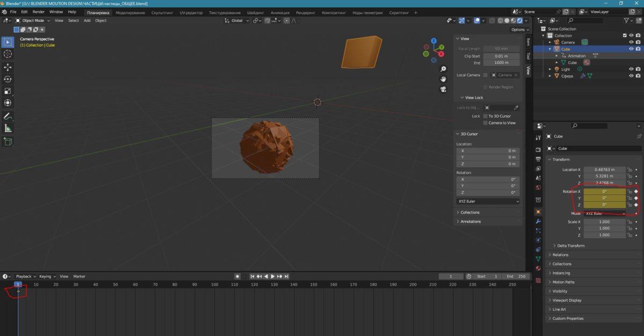This screenshot has height=336, width=644.
Task: Switch to Анимация workspace tab
Action: (280, 12)
